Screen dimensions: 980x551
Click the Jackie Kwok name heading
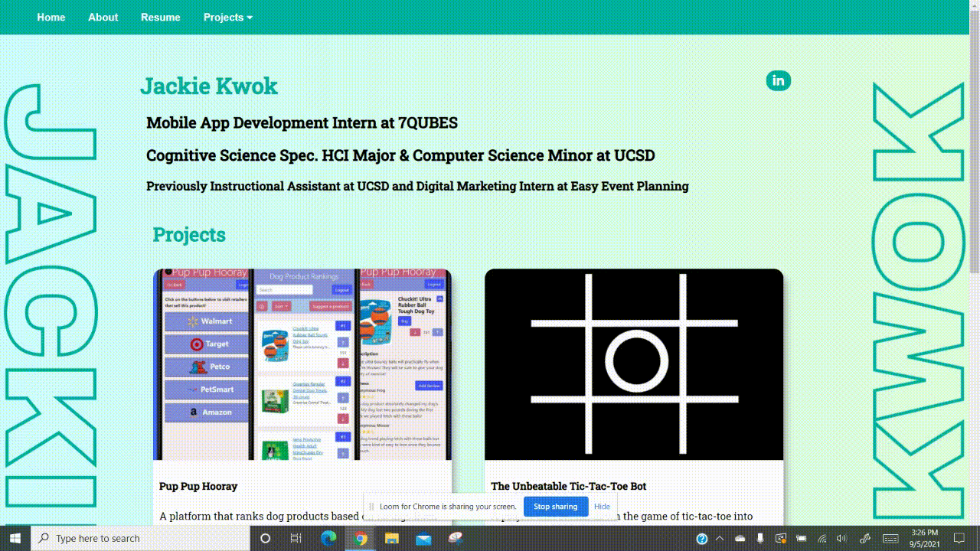point(209,86)
